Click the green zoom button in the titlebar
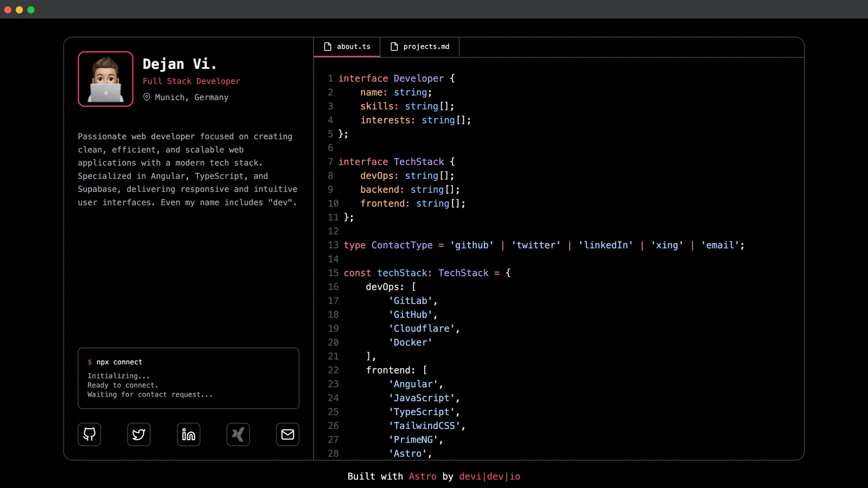Screen dimensions: 868x488 [x=31, y=9]
